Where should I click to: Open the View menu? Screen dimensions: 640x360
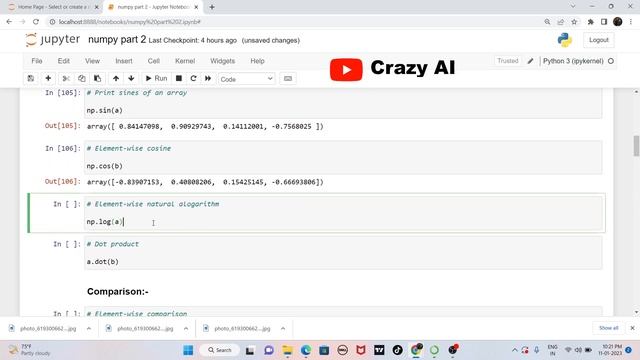[92, 61]
